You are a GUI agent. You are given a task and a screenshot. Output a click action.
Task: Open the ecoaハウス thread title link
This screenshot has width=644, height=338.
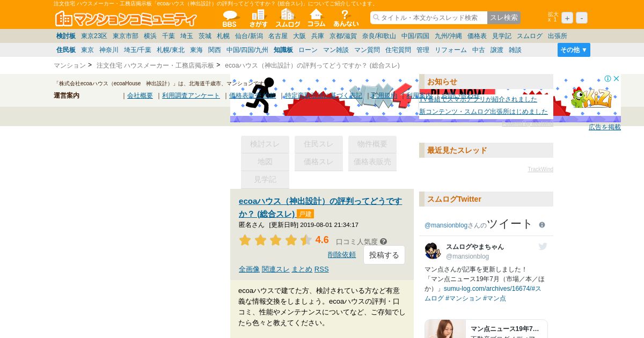[x=320, y=207]
